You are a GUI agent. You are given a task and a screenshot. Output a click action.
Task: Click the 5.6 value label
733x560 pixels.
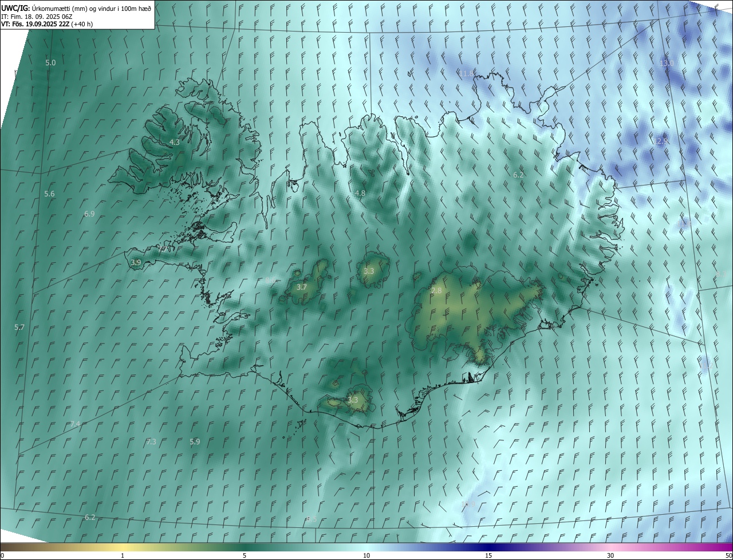coord(50,194)
